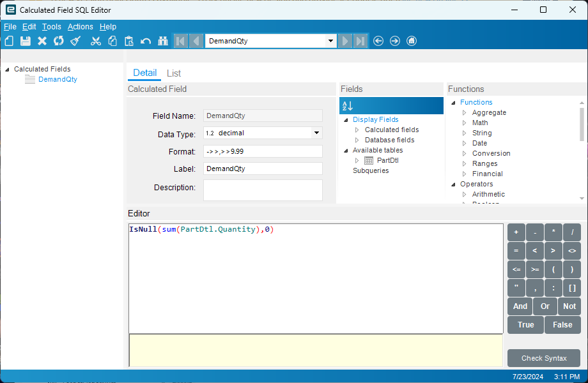Viewport: 588px width, 383px height.
Task: Collapse the Display Fields tree node
Action: pyautogui.click(x=346, y=119)
